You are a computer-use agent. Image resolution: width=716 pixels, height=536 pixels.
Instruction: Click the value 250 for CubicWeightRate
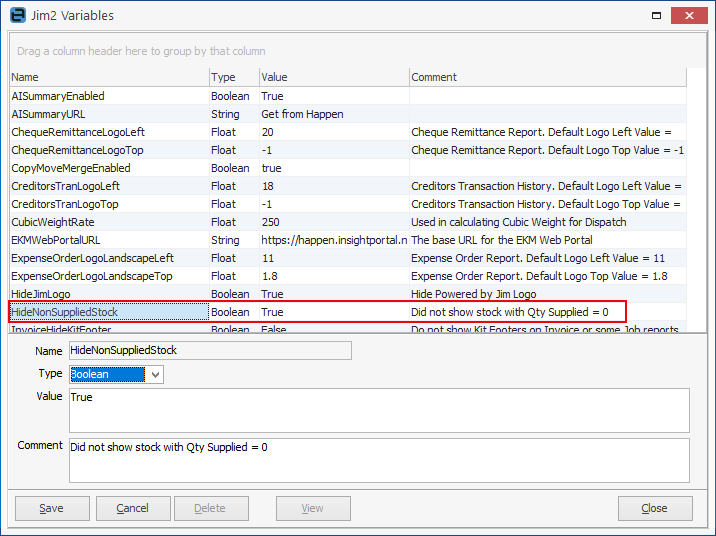[334, 222]
